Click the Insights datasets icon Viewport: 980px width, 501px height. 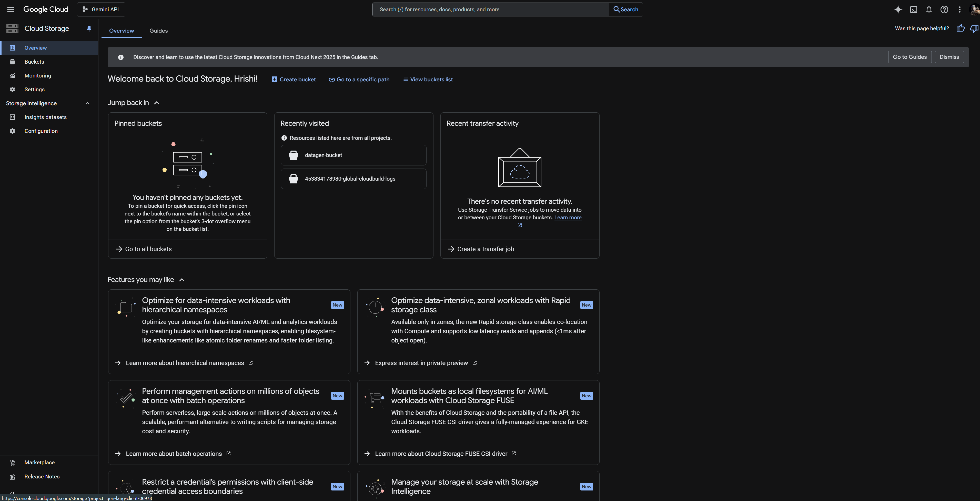click(x=13, y=117)
